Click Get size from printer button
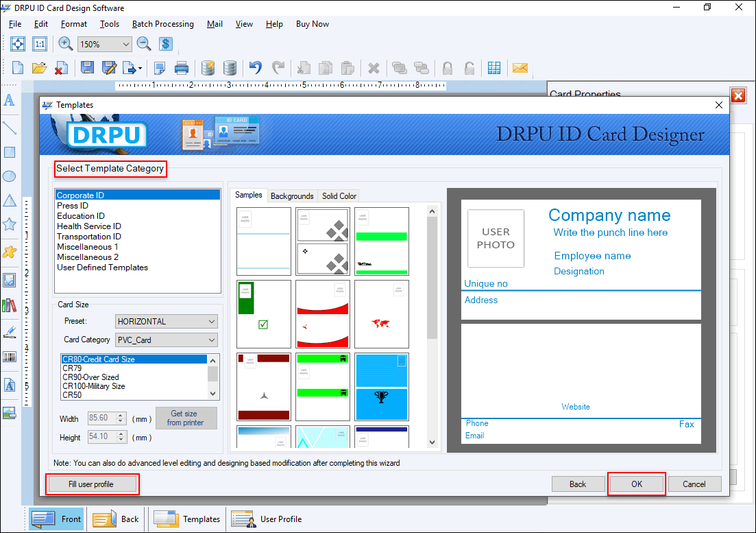The width and height of the screenshot is (756, 533). [x=186, y=418]
